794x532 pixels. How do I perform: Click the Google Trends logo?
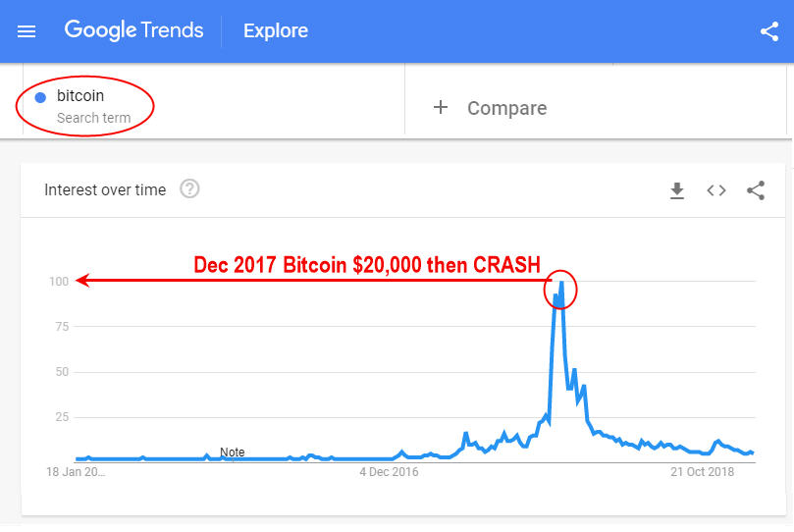(134, 30)
